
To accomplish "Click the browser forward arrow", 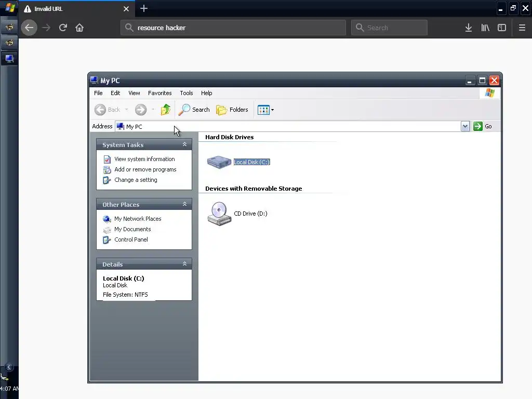I will click(x=46, y=28).
